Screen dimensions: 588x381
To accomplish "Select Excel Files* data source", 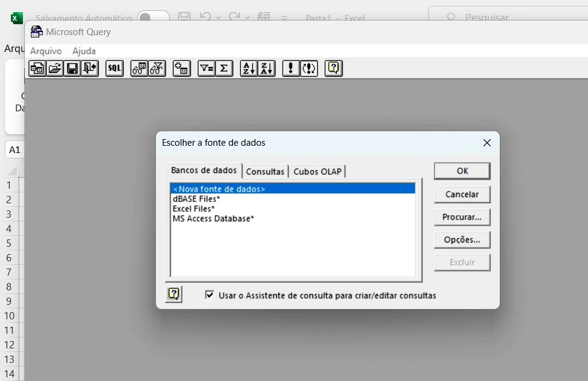I will point(293,208).
